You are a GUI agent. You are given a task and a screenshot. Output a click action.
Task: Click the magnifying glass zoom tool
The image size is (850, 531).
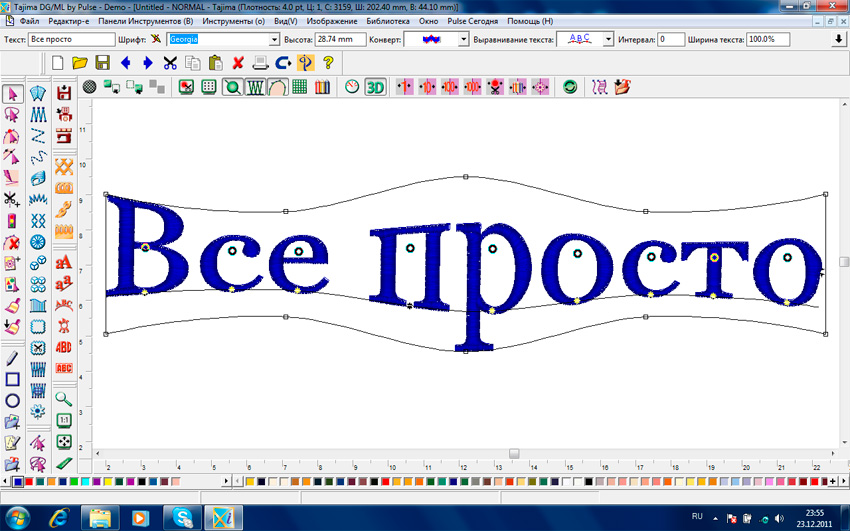(x=64, y=398)
